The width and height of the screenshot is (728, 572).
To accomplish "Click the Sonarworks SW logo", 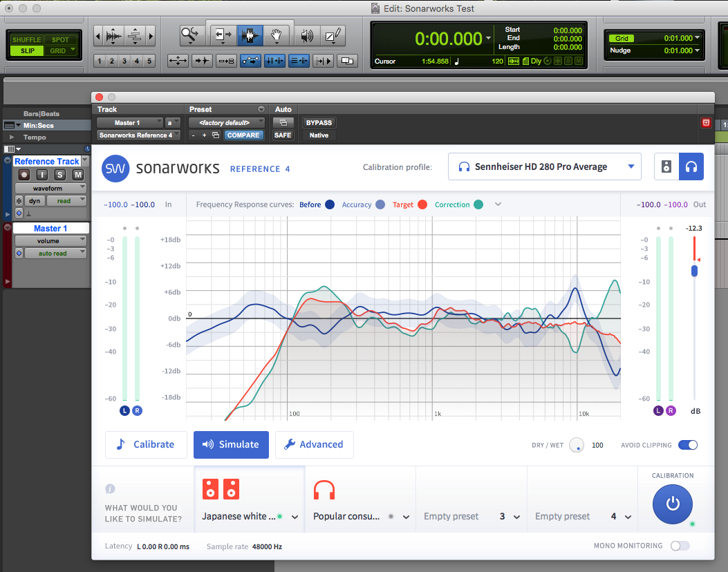I will (115, 166).
